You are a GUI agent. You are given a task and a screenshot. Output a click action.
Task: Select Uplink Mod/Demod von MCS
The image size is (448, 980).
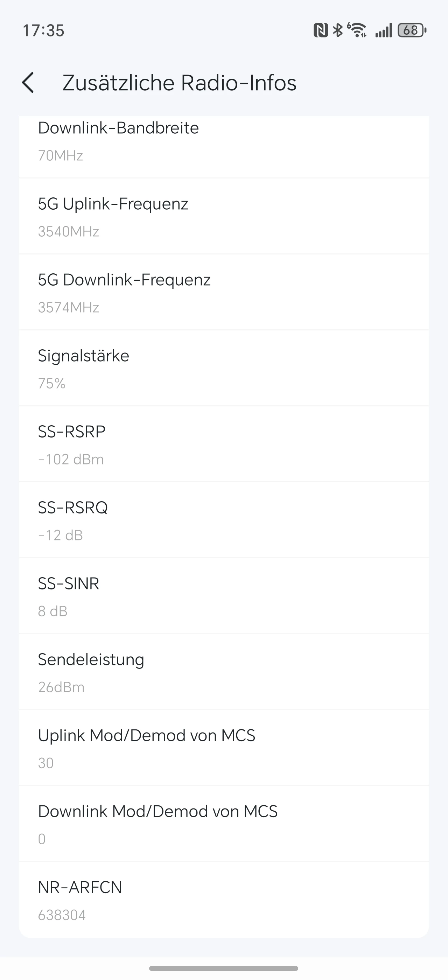click(x=224, y=748)
